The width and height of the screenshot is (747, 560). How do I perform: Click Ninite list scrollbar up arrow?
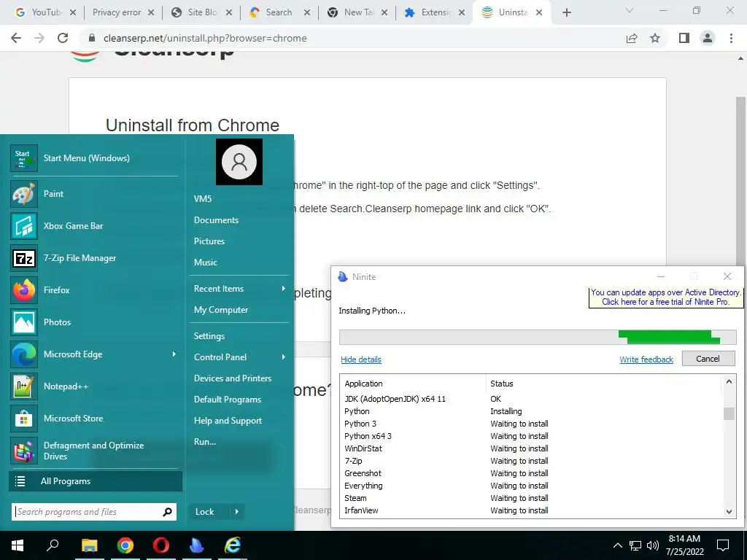(729, 382)
